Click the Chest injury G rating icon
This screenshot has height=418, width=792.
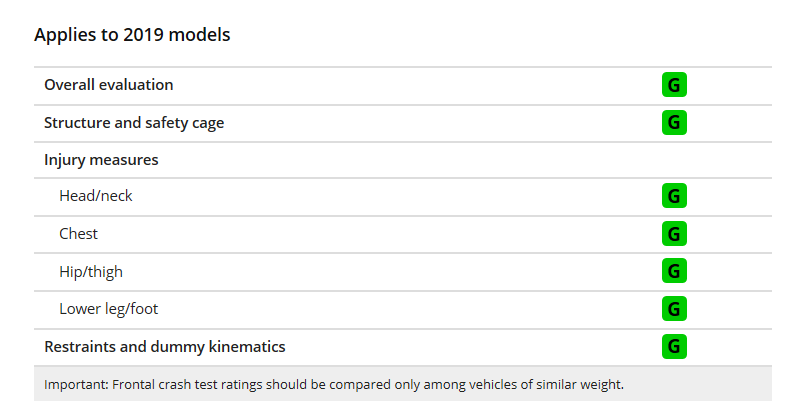[674, 234]
